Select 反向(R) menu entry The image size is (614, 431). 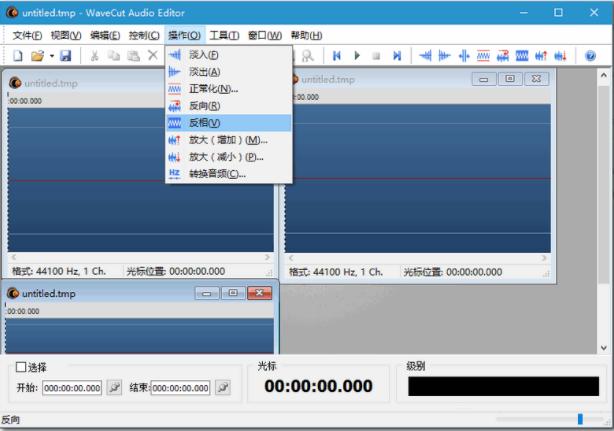point(229,106)
